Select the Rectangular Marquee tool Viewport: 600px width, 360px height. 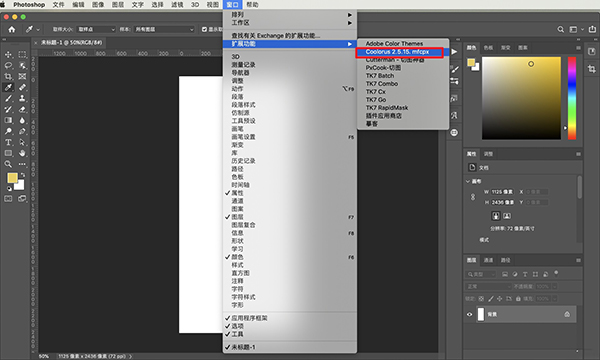[22, 54]
